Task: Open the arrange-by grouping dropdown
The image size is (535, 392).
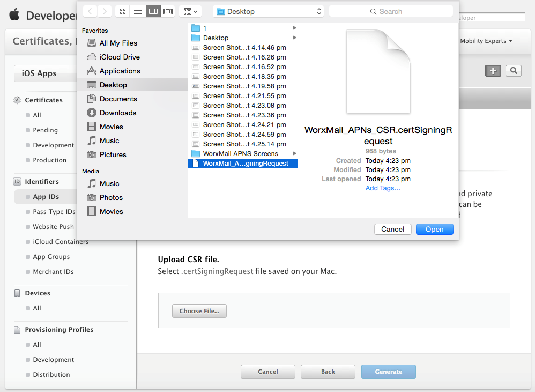Action: pos(190,11)
